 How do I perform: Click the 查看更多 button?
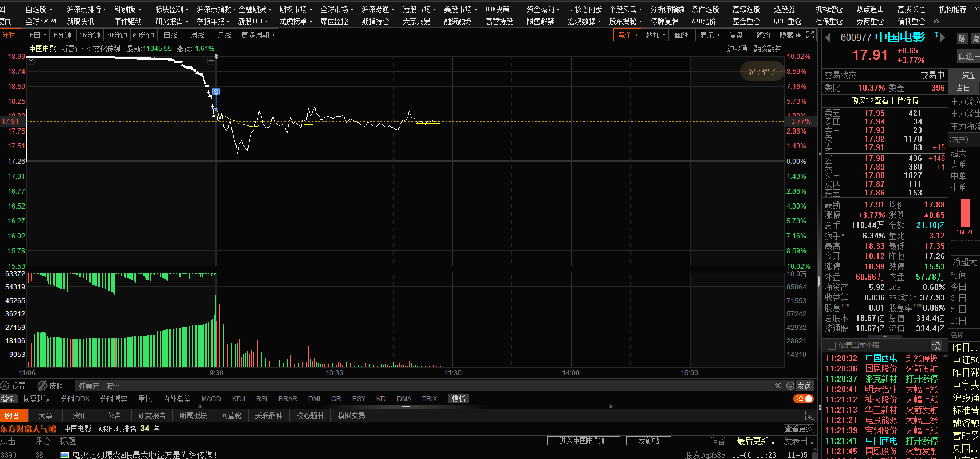(x=799, y=429)
